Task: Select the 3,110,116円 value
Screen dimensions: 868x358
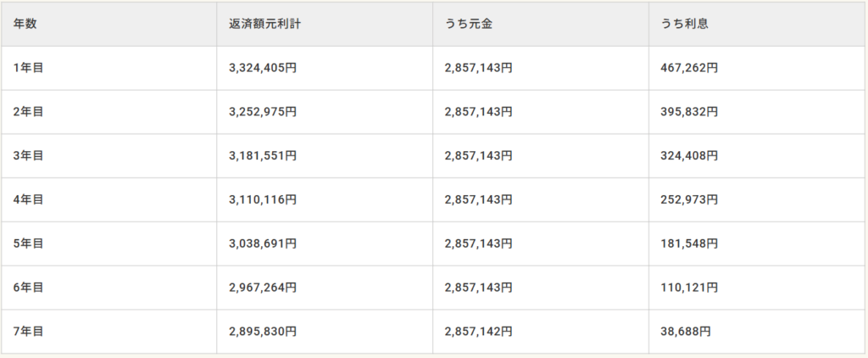Action: pyautogui.click(x=263, y=200)
